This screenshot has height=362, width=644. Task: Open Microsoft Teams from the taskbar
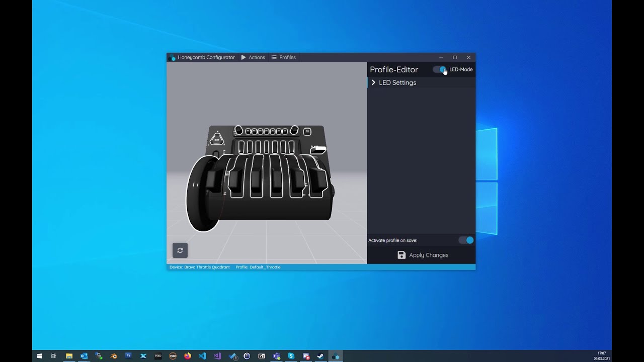(276, 356)
